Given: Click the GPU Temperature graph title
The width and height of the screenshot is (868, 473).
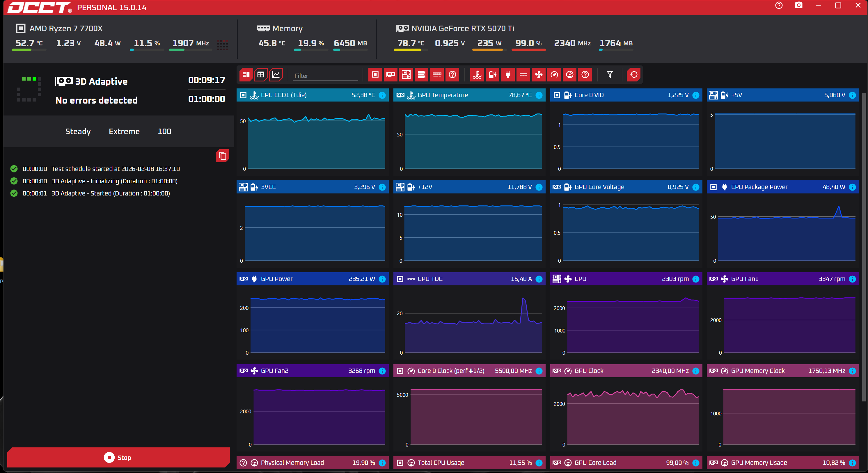Looking at the screenshot, I should pyautogui.click(x=443, y=95).
